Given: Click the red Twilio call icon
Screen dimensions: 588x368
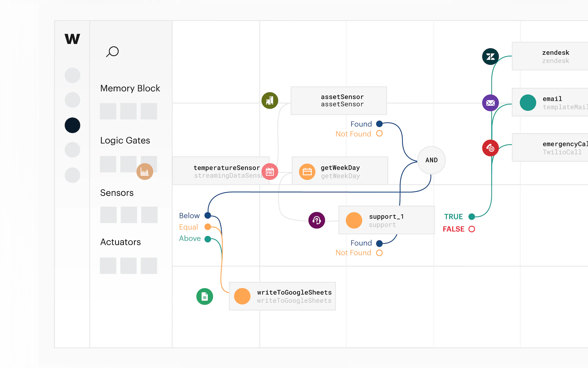Looking at the screenshot, I should pyautogui.click(x=490, y=148).
